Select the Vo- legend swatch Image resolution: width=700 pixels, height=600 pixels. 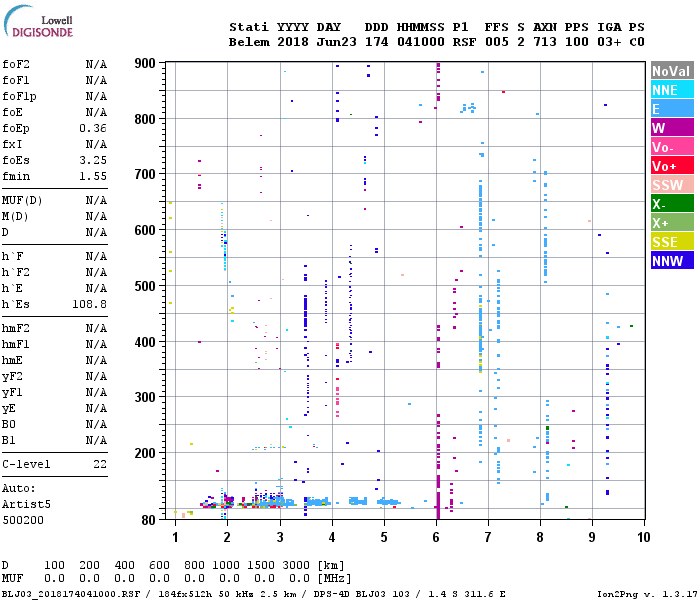point(672,147)
